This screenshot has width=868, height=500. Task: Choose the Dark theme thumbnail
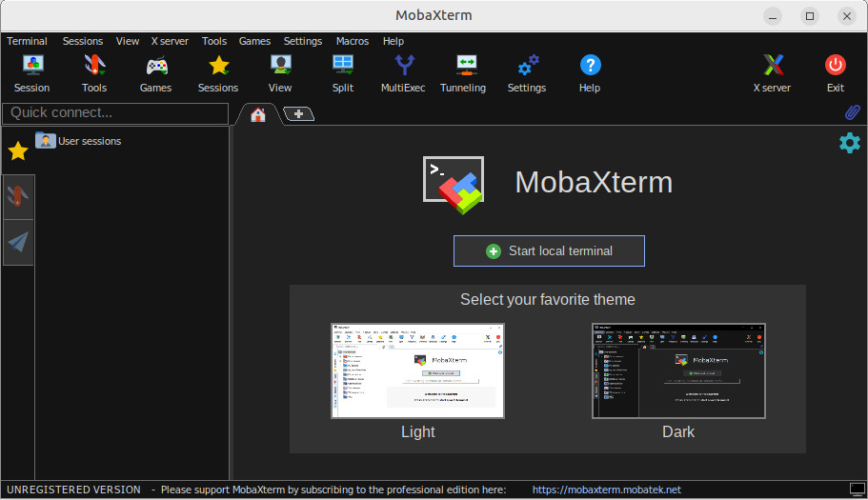(678, 370)
